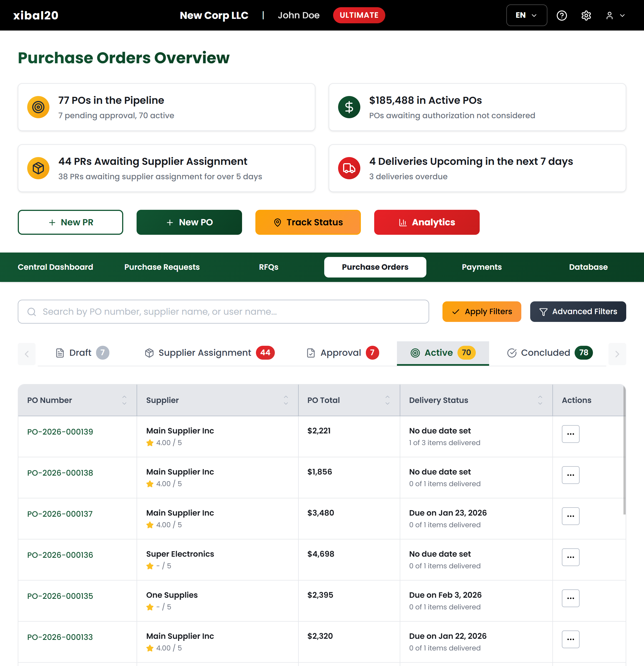Open the EN language dropdown
Image resolution: width=644 pixels, height=666 pixels.
526,15
